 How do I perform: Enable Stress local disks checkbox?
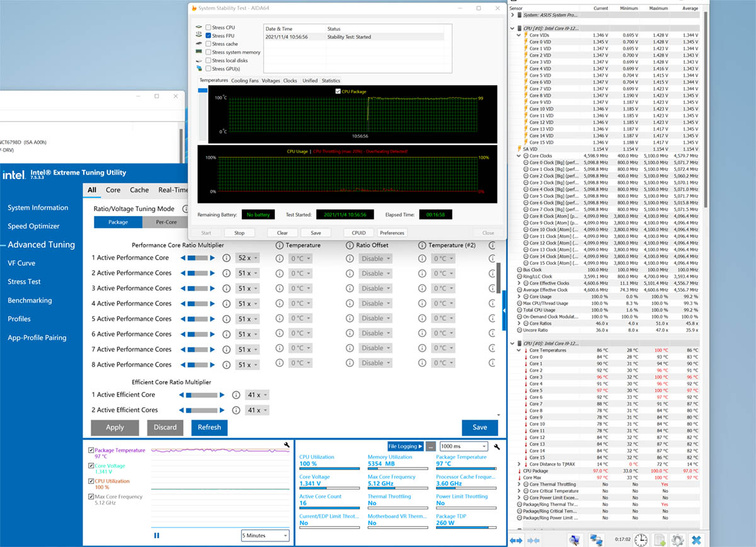coord(208,60)
